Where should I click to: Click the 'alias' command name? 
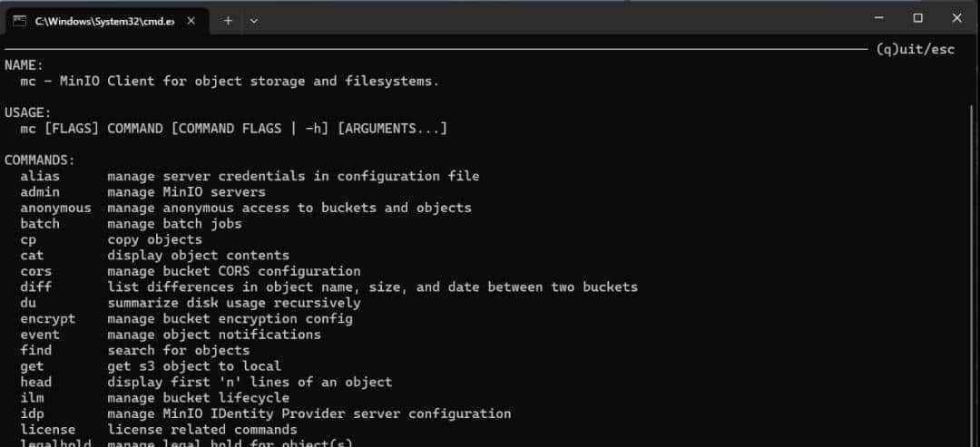(40, 176)
